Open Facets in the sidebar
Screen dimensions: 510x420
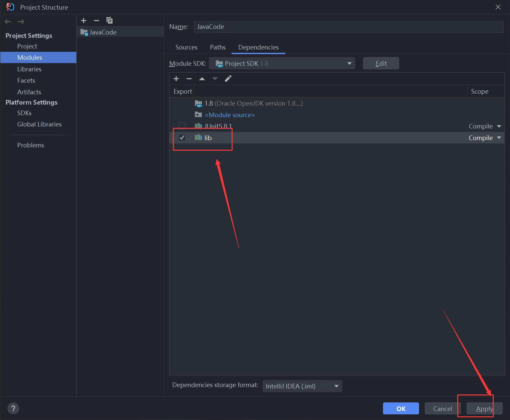point(26,80)
